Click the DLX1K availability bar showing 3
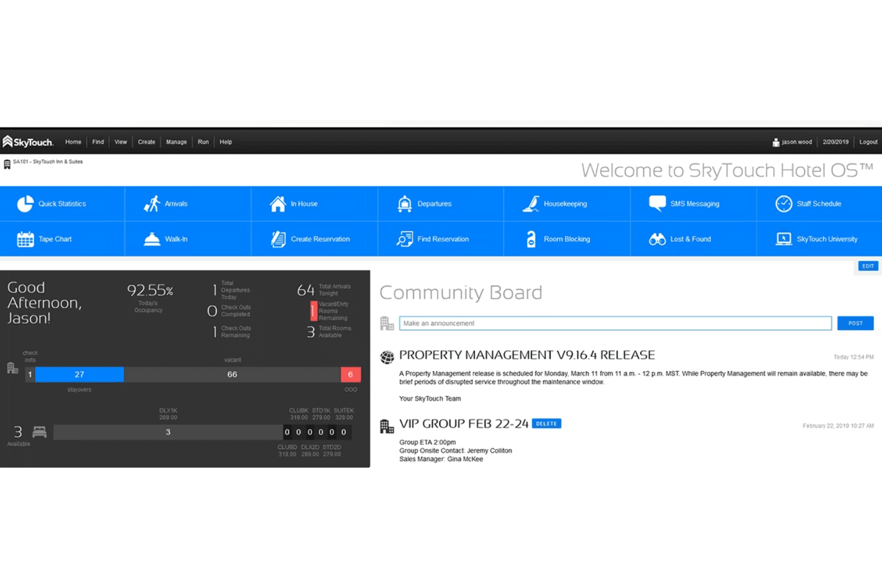Screen dimensions: 882x588 point(168,432)
